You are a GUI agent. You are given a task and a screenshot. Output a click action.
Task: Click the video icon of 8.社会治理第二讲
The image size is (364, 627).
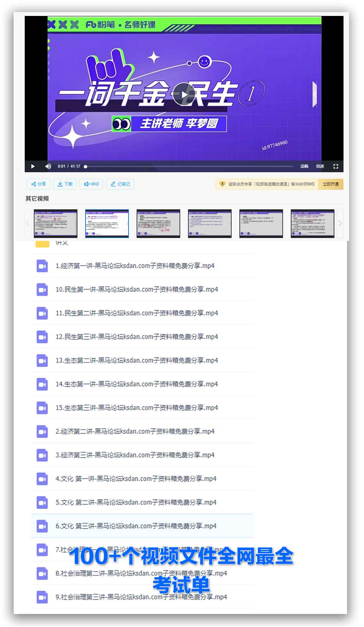tap(42, 573)
